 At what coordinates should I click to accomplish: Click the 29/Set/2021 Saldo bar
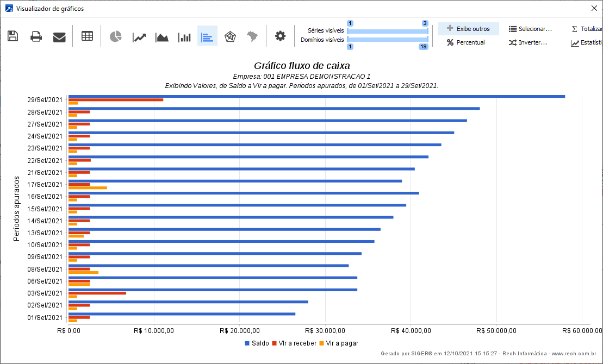click(316, 96)
